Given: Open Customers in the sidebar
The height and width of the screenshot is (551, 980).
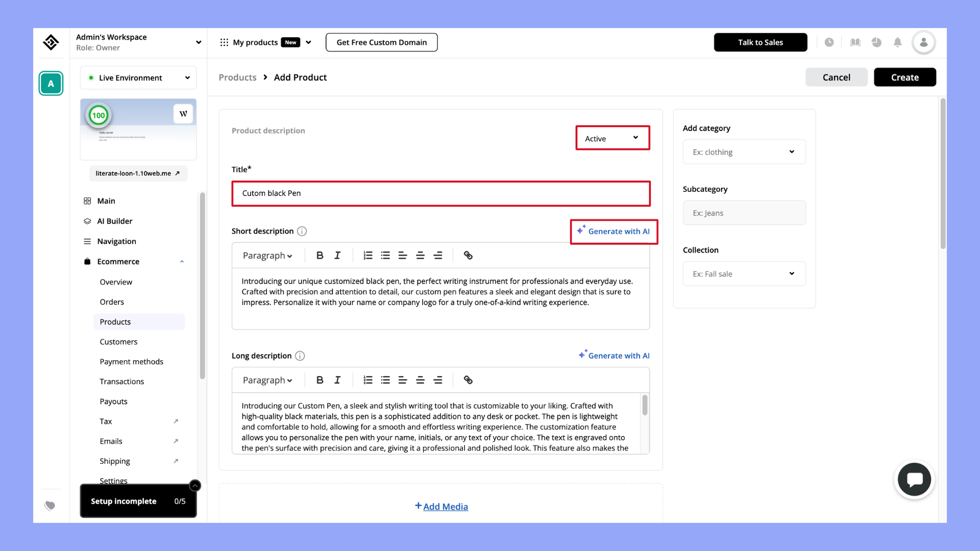Looking at the screenshot, I should point(118,342).
